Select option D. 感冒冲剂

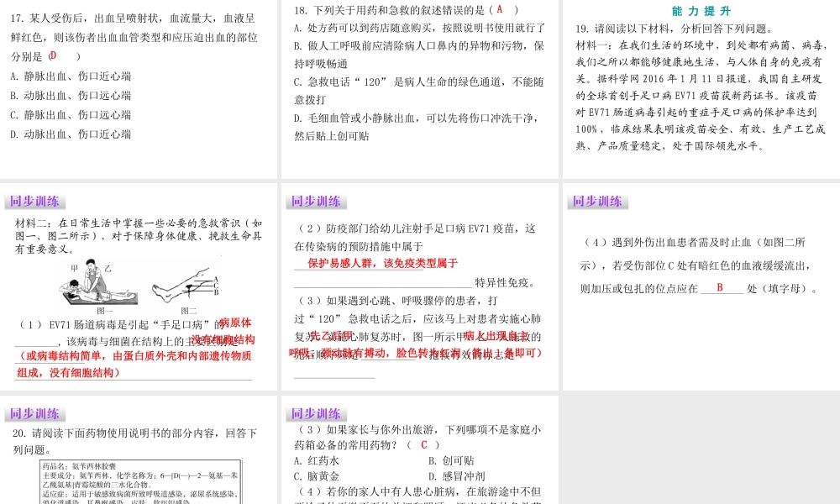[x=456, y=476]
